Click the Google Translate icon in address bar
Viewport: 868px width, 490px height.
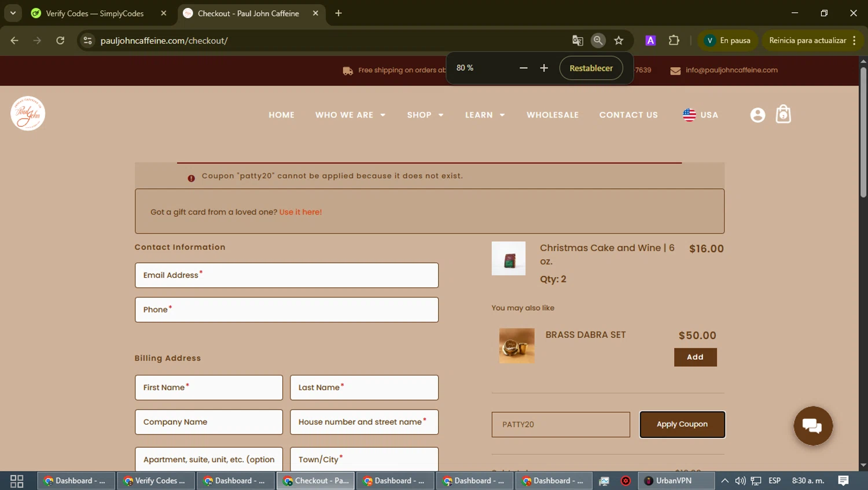click(x=578, y=40)
